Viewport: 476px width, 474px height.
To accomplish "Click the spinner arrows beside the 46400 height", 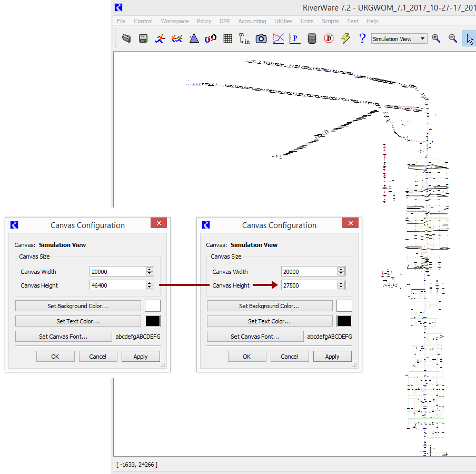I will [x=150, y=285].
